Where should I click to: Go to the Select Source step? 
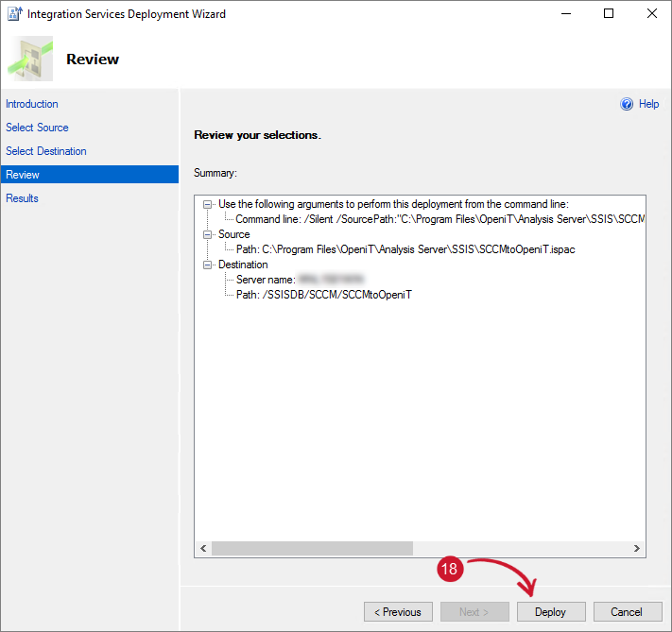click(37, 128)
